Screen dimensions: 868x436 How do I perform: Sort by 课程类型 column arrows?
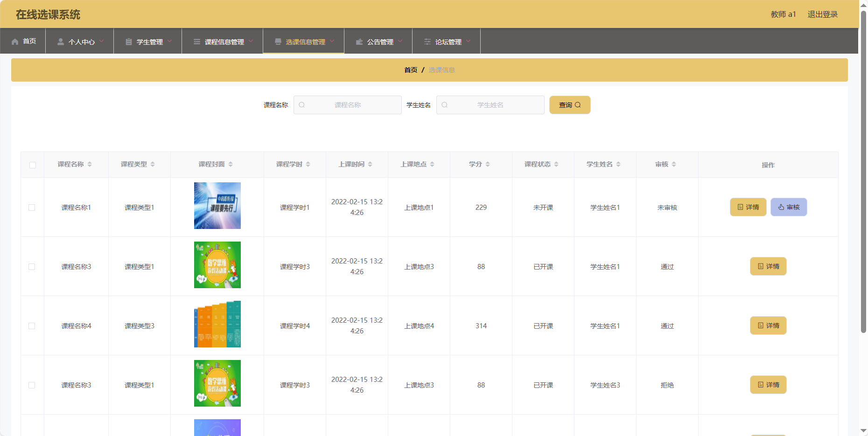[x=153, y=164]
